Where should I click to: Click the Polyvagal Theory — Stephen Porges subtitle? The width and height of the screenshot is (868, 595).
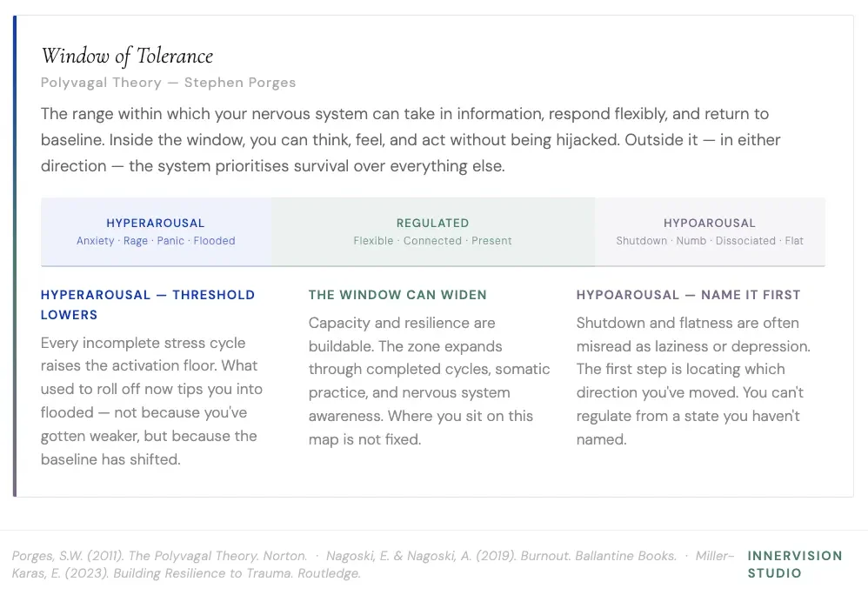click(168, 83)
